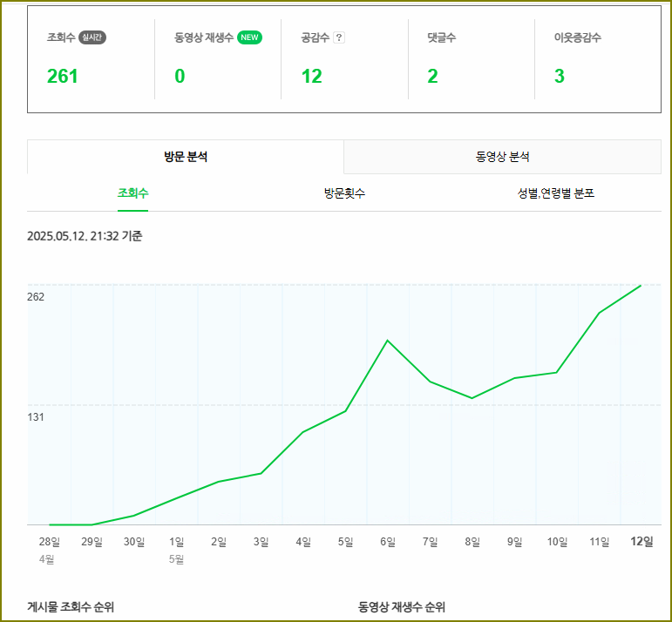Click the 5월 month label under the axis
The image size is (672, 622).
pyautogui.click(x=176, y=559)
